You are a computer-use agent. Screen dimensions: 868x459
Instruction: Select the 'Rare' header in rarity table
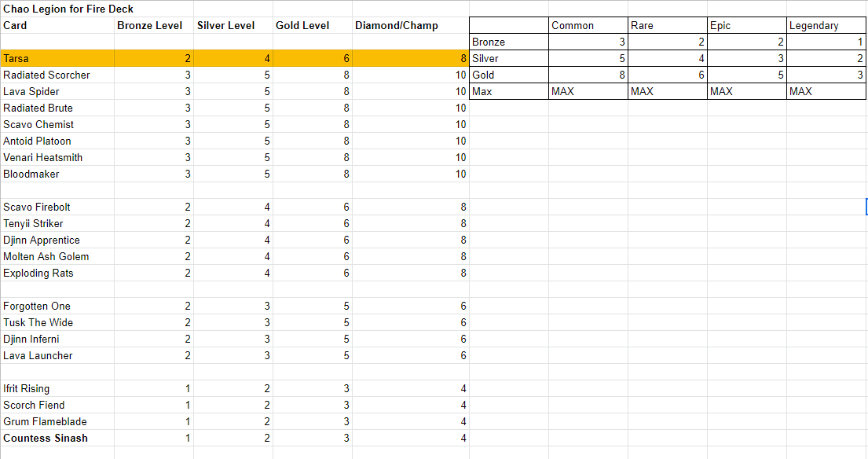coord(668,25)
